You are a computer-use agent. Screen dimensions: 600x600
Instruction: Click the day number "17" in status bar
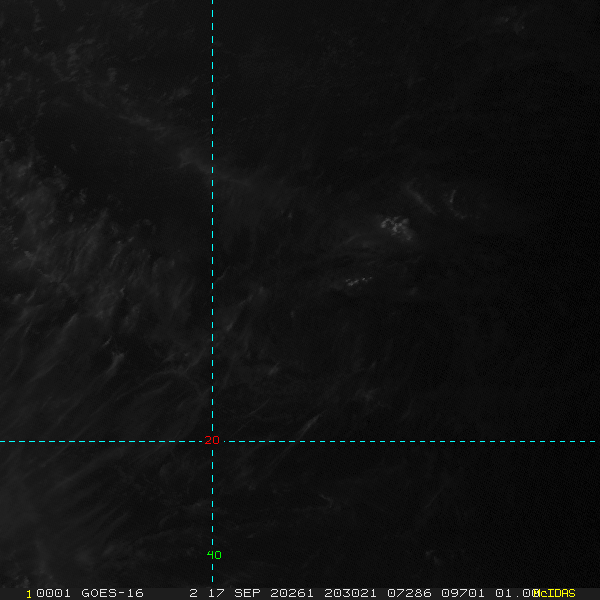(216, 593)
